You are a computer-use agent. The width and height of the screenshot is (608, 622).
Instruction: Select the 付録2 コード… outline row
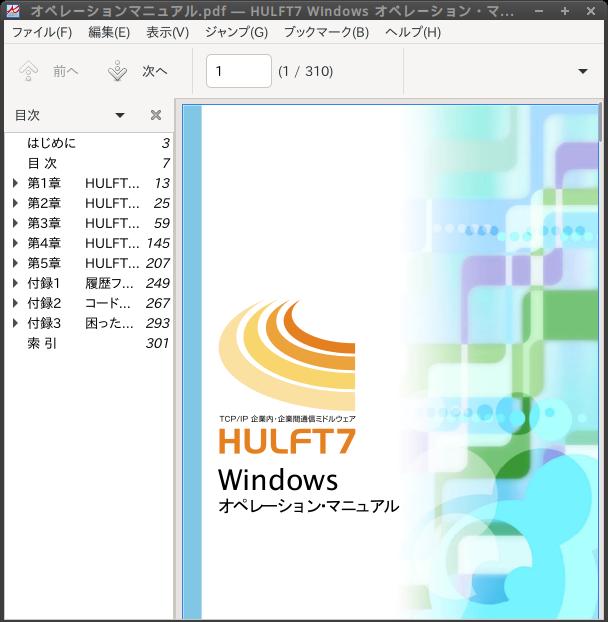coord(89,303)
